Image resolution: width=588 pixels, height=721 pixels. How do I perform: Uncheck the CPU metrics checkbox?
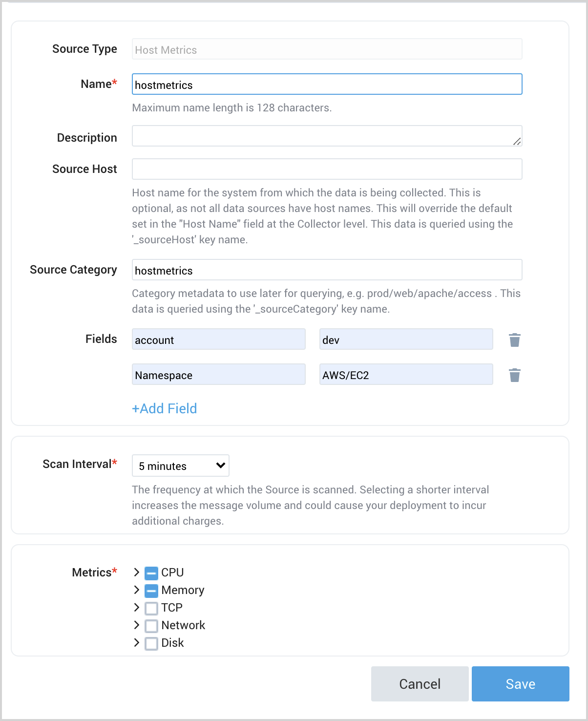(151, 573)
